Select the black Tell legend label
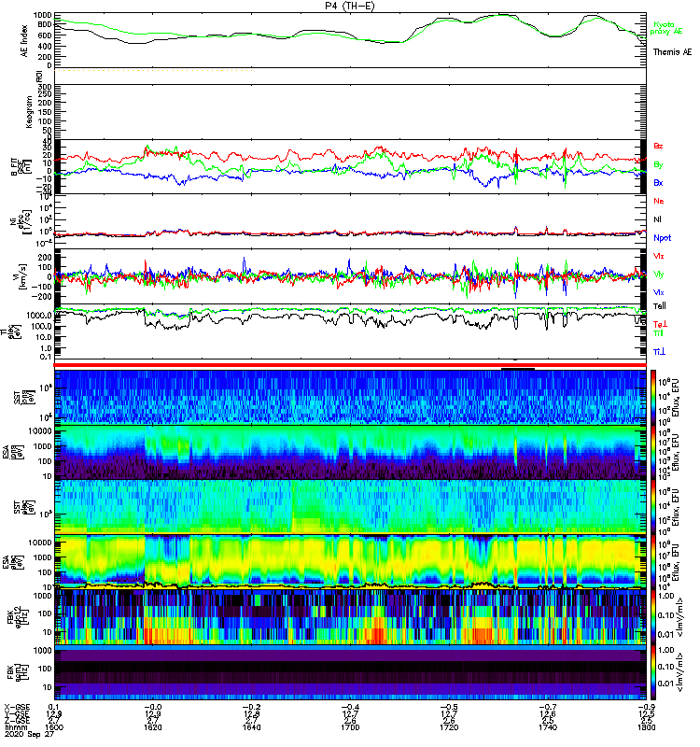This screenshot has height=747, width=700. point(660,306)
